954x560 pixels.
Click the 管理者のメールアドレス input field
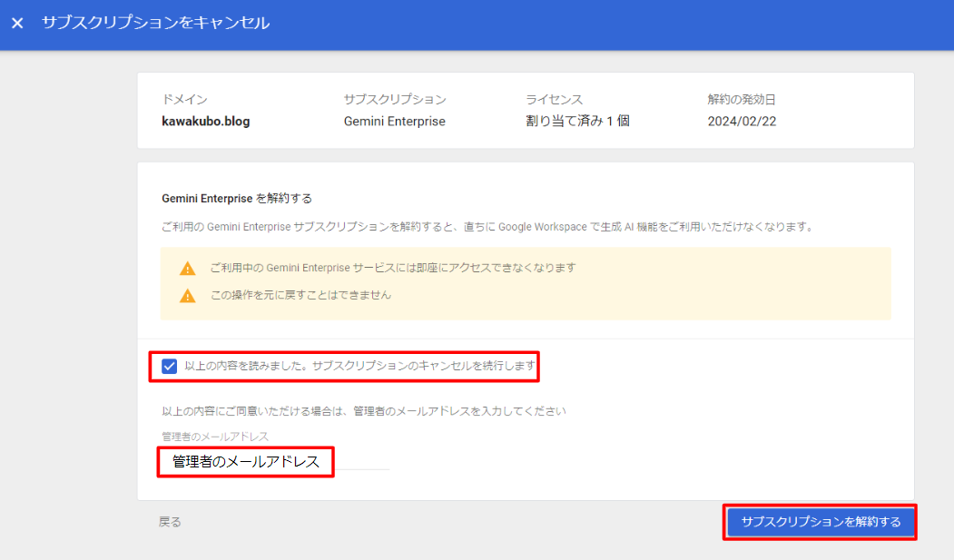tap(275, 461)
